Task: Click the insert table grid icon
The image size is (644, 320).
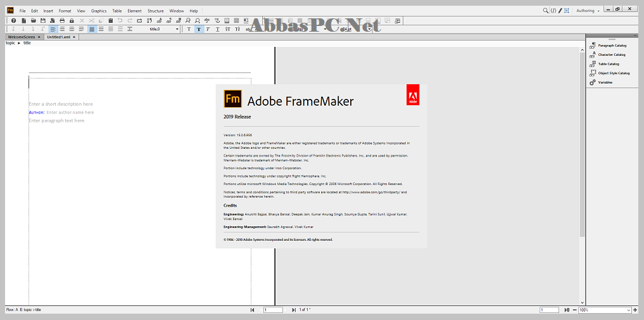Action: [236, 20]
